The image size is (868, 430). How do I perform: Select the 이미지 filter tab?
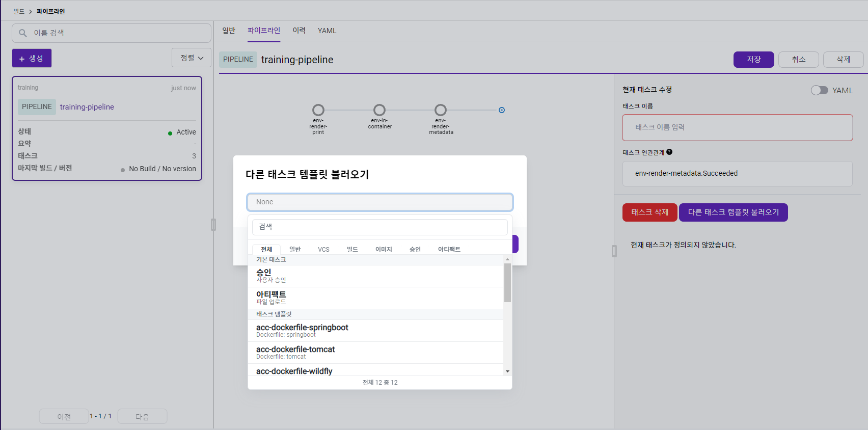384,249
